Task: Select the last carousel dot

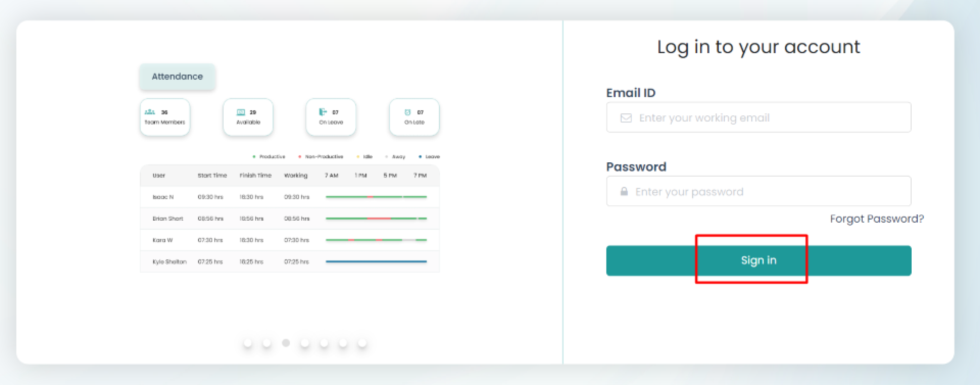Action: tap(362, 343)
